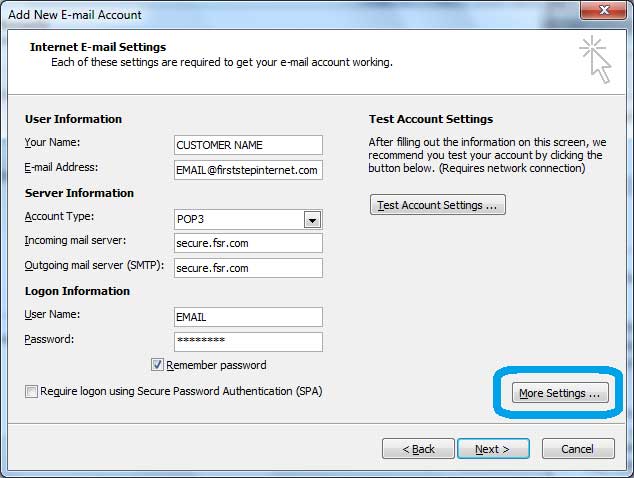This screenshot has height=478, width=634.
Task: Focus the Password field
Action: pyautogui.click(x=248, y=341)
